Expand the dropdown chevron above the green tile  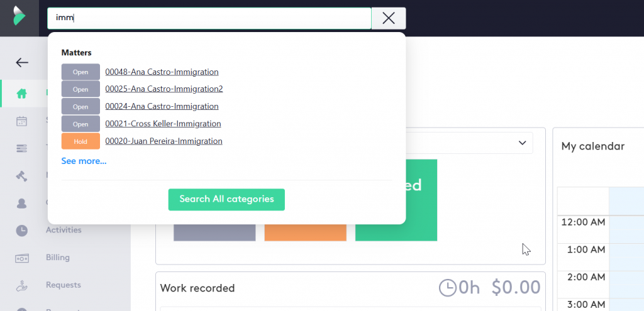coord(522,143)
